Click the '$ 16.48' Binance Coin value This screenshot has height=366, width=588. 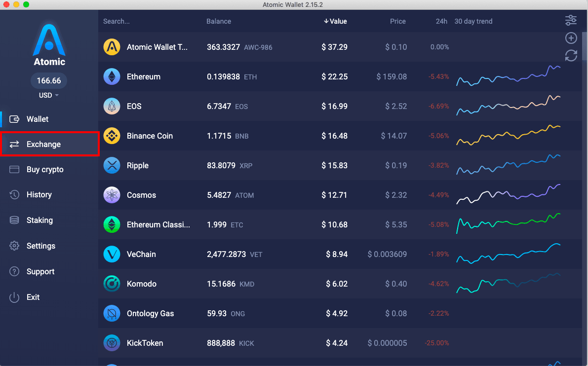tap(335, 136)
